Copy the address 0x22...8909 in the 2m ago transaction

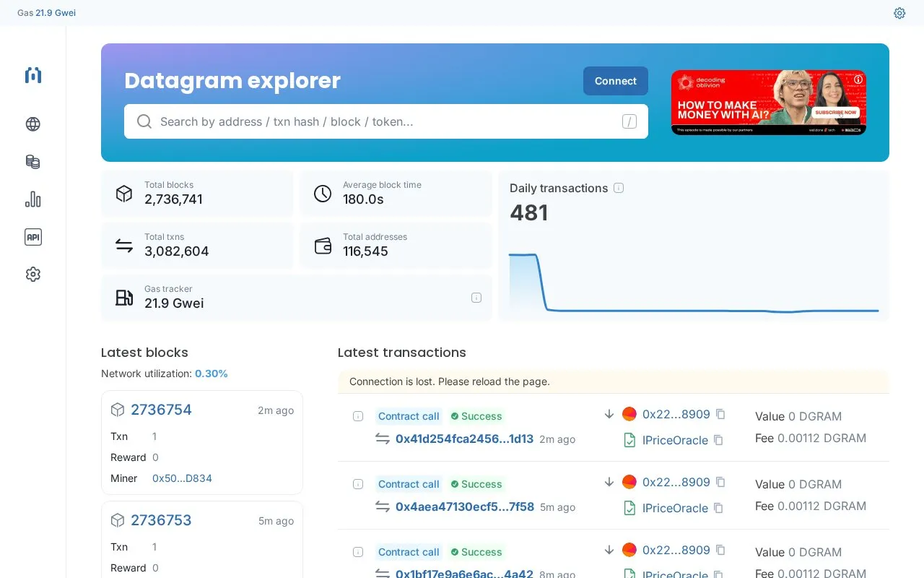pyautogui.click(x=720, y=414)
